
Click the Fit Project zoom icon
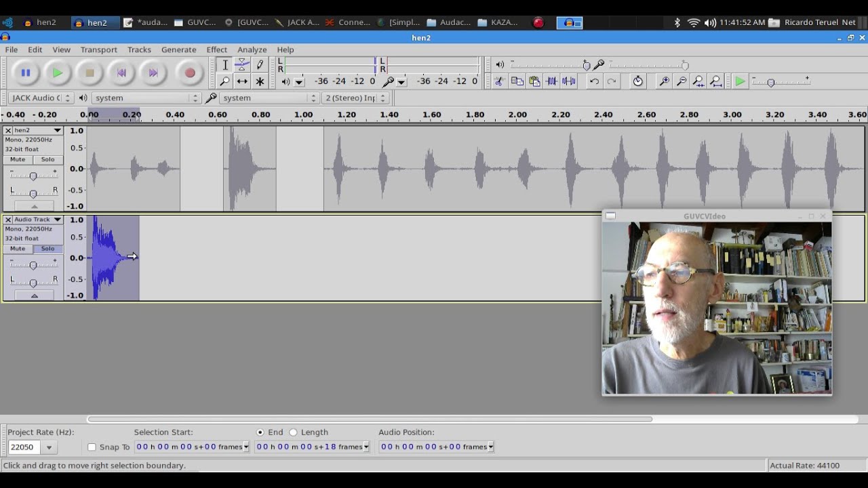click(x=716, y=81)
